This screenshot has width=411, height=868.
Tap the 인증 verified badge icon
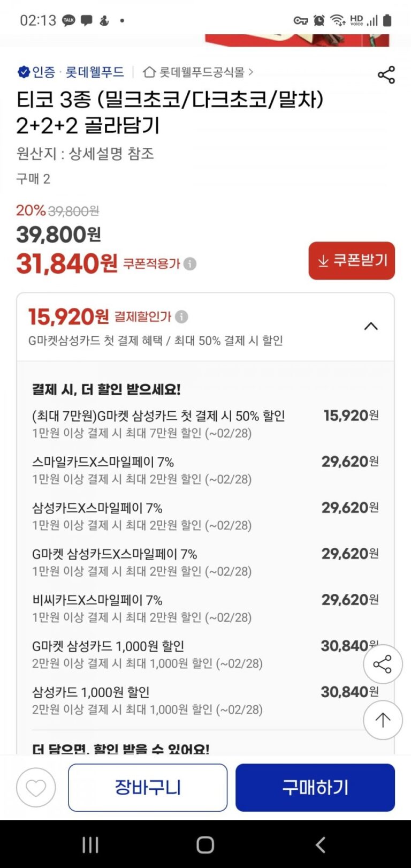point(24,72)
